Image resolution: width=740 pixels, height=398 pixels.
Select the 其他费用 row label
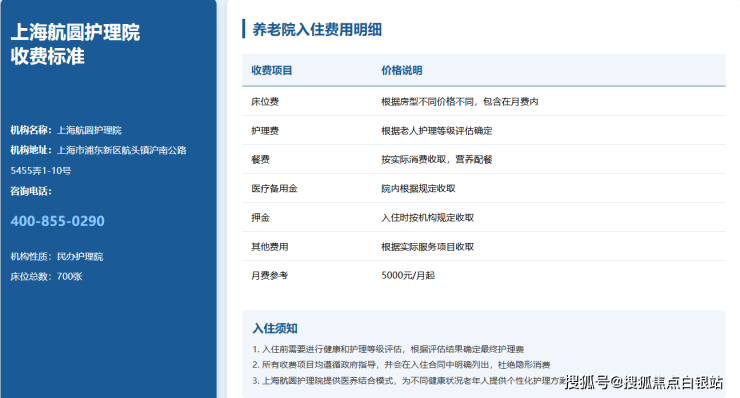coord(269,247)
